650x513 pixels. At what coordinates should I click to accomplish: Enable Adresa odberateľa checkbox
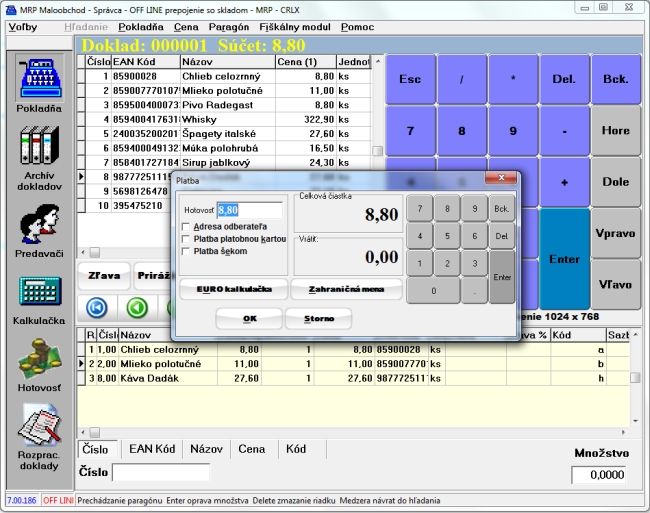186,227
